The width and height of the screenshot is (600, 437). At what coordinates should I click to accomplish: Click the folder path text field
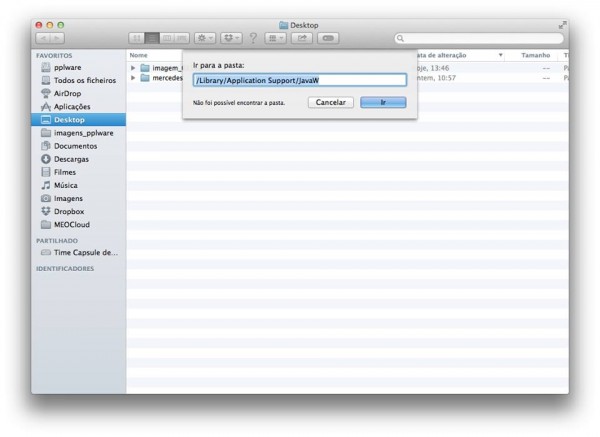pyautogui.click(x=300, y=80)
